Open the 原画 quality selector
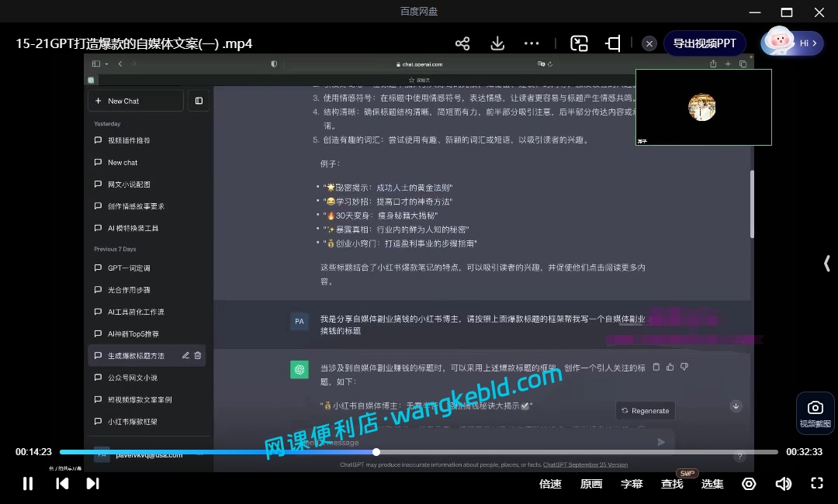Viewport: 838px width, 504px height. (591, 484)
